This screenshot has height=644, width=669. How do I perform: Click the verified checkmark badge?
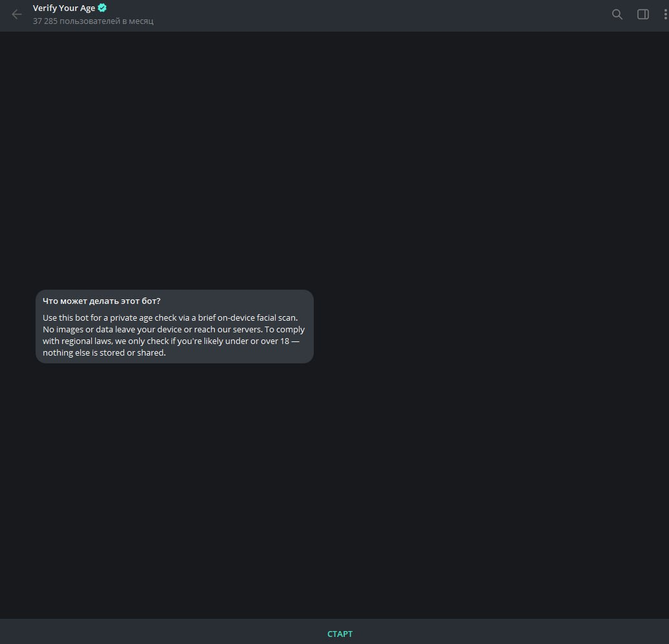[102, 8]
